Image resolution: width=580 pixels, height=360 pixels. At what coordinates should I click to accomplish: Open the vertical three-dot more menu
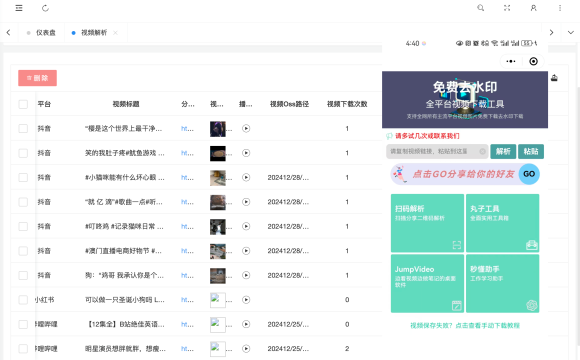click(560, 8)
